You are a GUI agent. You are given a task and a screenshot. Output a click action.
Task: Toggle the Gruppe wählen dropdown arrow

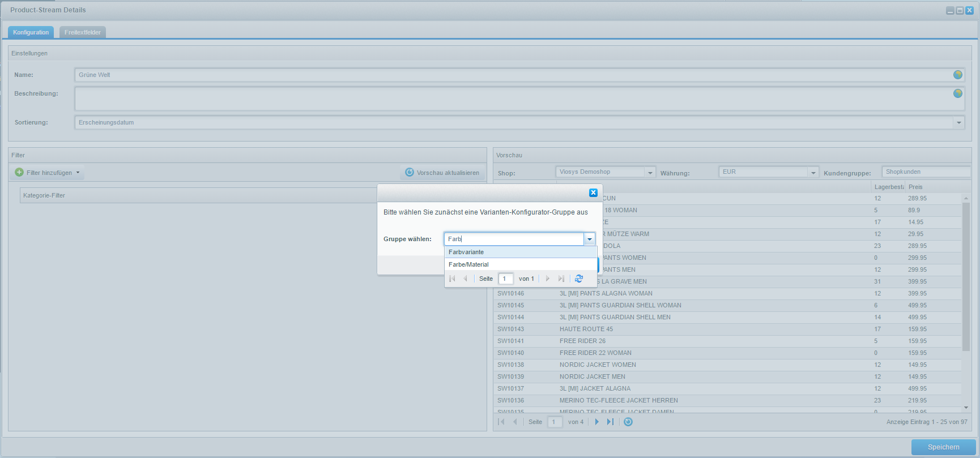tap(590, 239)
